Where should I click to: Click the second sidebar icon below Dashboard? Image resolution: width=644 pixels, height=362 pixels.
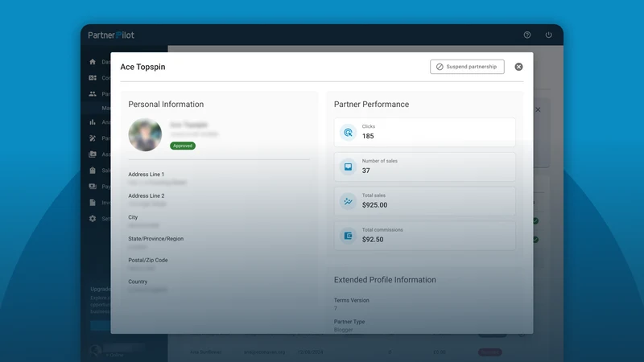coord(93,77)
